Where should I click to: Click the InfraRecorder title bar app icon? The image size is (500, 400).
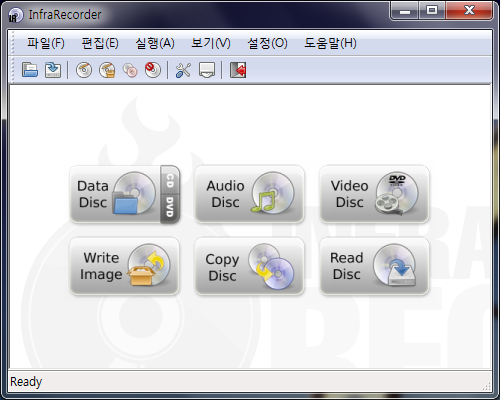pyautogui.click(x=15, y=15)
